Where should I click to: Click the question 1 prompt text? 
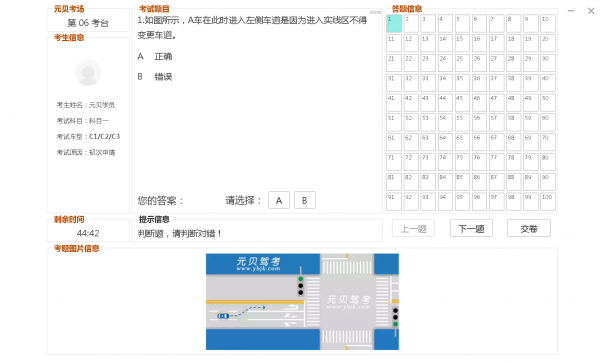253,28
